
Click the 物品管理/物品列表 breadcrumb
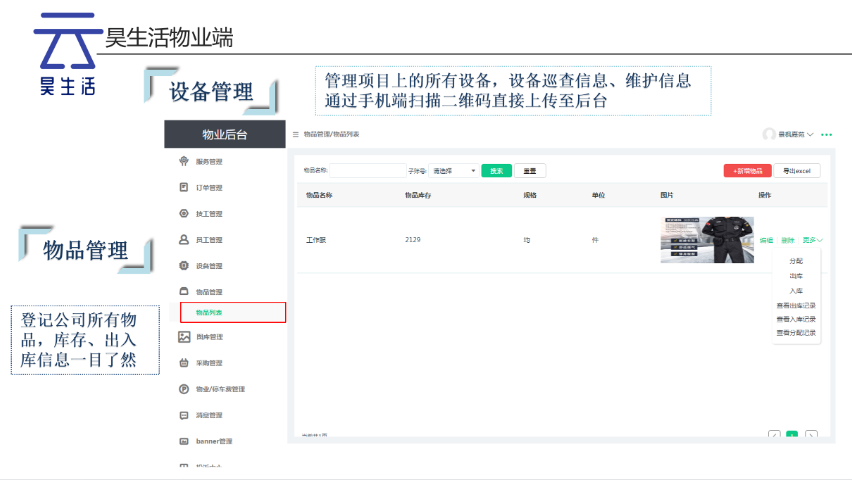point(331,134)
